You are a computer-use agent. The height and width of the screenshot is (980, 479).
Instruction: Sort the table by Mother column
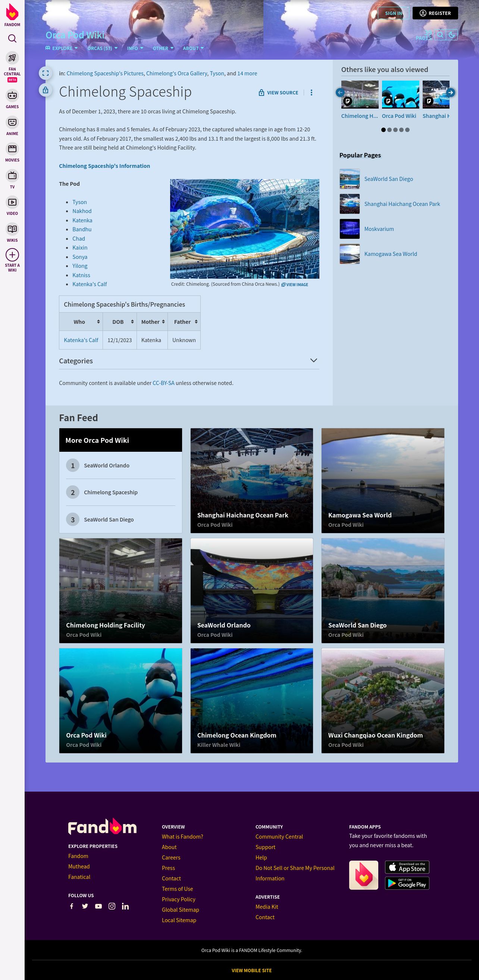point(152,322)
